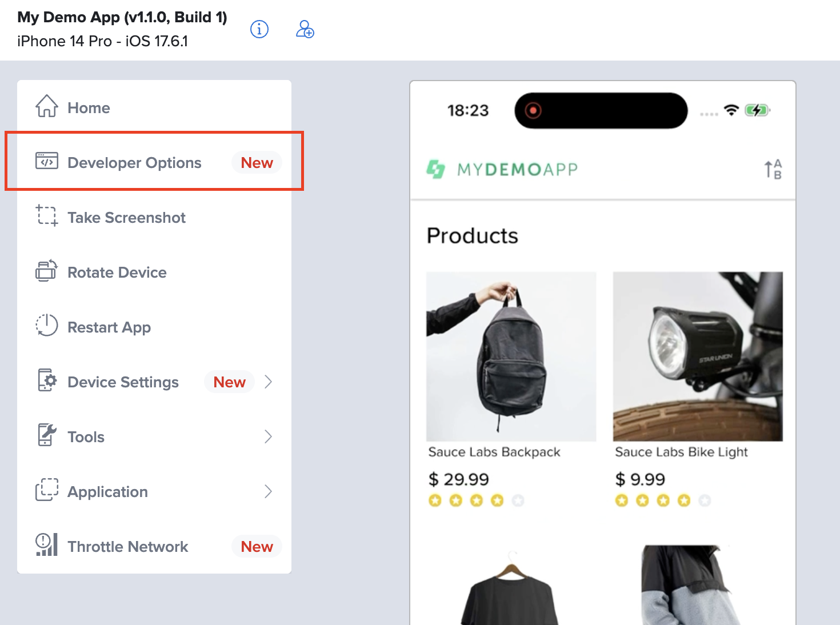
Task: Open the Sauce Labs Bike Light listing
Action: pyautogui.click(x=681, y=451)
